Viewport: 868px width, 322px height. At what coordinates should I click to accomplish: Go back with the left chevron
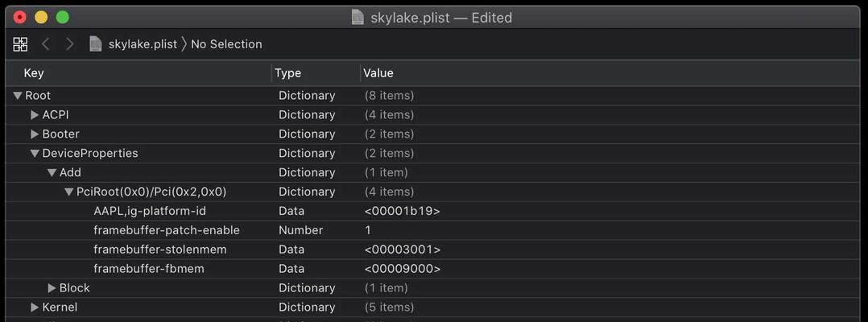tap(46, 44)
